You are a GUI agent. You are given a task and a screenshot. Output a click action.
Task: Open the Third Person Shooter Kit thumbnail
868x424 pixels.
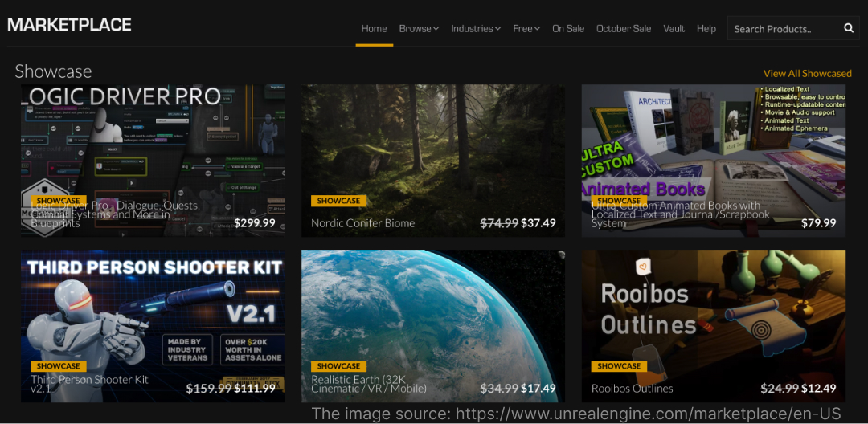point(154,326)
